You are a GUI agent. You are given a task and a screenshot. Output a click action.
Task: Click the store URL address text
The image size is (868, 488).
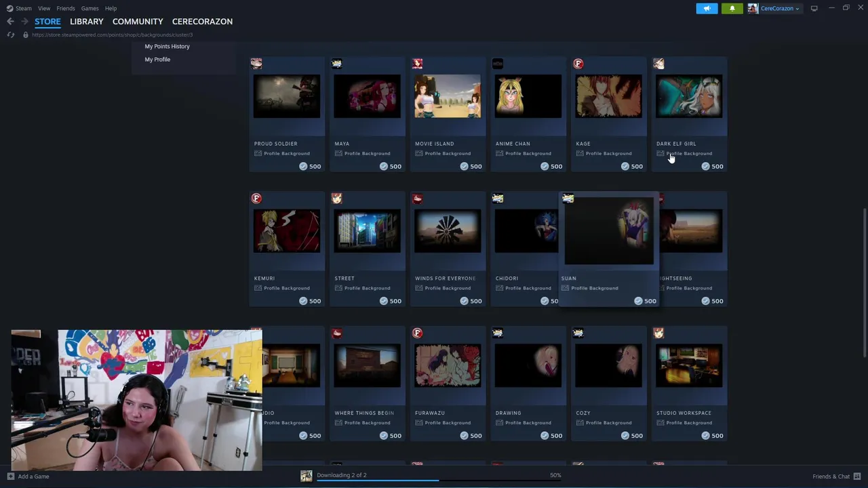112,35
